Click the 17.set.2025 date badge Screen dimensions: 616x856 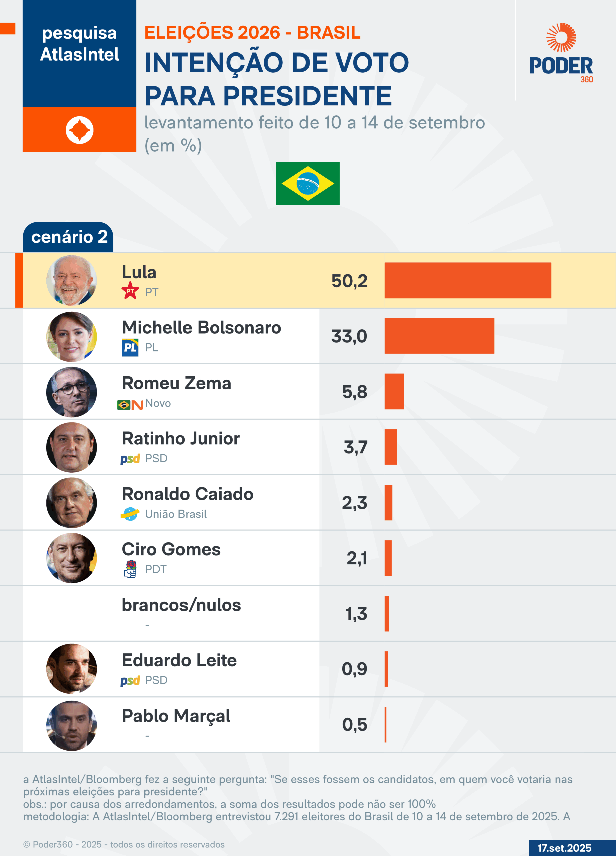pyautogui.click(x=565, y=848)
